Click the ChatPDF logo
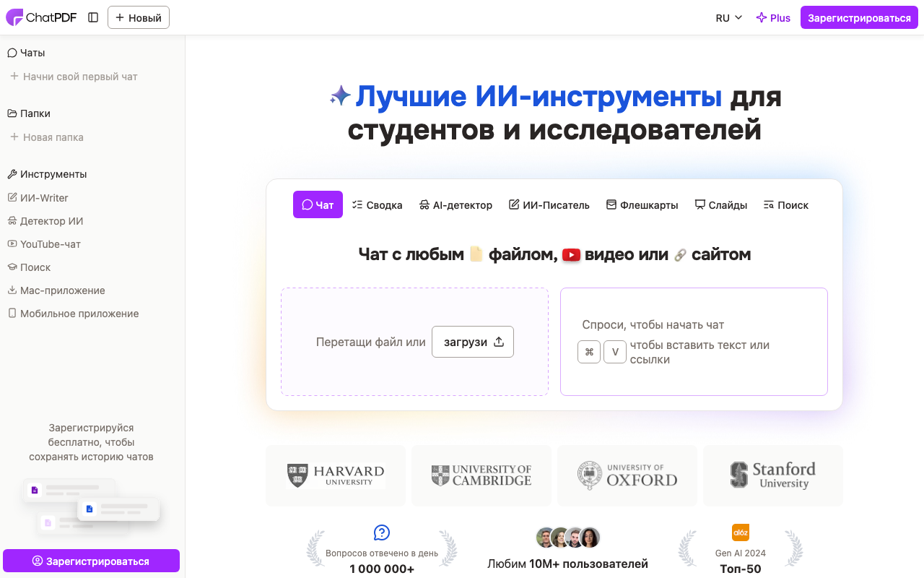This screenshot has height=578, width=924. [41, 17]
